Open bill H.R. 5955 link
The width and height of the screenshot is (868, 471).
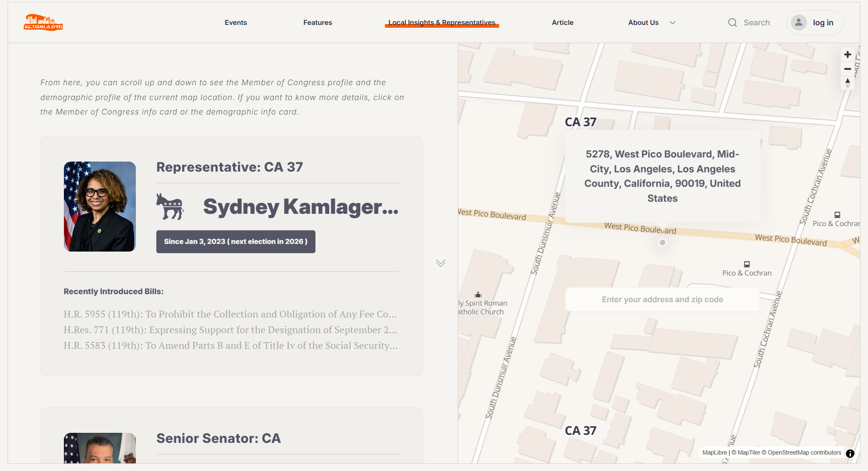pyautogui.click(x=230, y=314)
